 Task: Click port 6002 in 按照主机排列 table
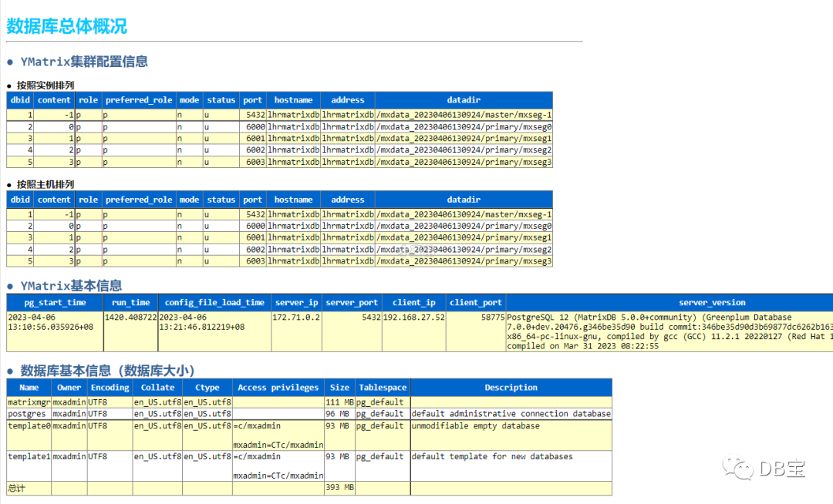click(255, 250)
